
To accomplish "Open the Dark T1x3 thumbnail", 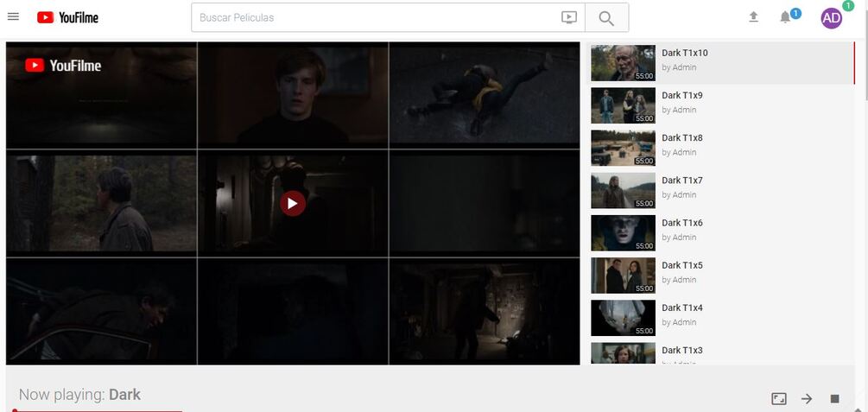I will [623, 352].
